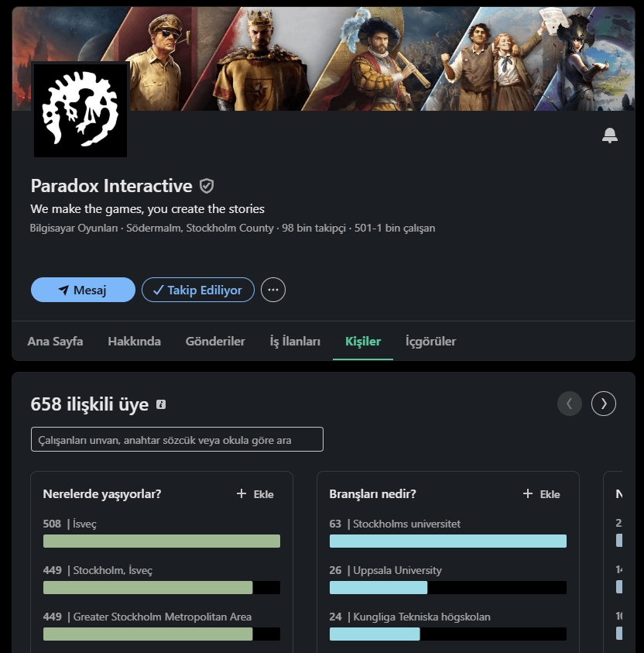The width and height of the screenshot is (644, 653).
Task: Click the employee search field
Action: click(176, 439)
